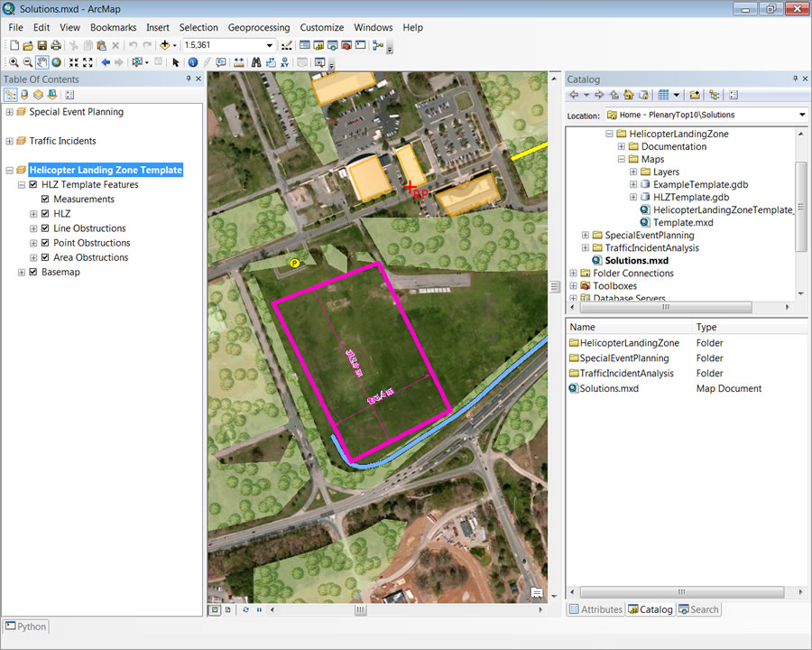This screenshot has width=812, height=650.
Task: Switch to List By Source view
Action: tap(24, 95)
